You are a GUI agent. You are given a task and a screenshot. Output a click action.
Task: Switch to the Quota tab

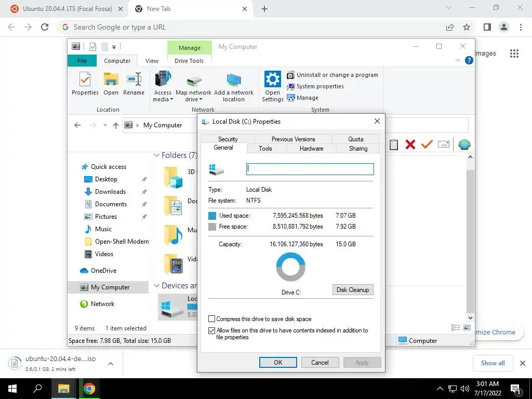pos(355,139)
